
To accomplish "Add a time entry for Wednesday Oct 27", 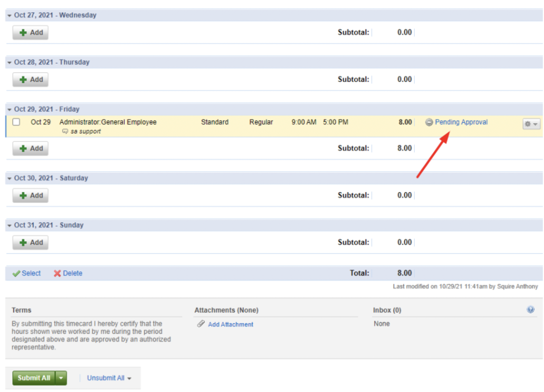I will [x=30, y=33].
